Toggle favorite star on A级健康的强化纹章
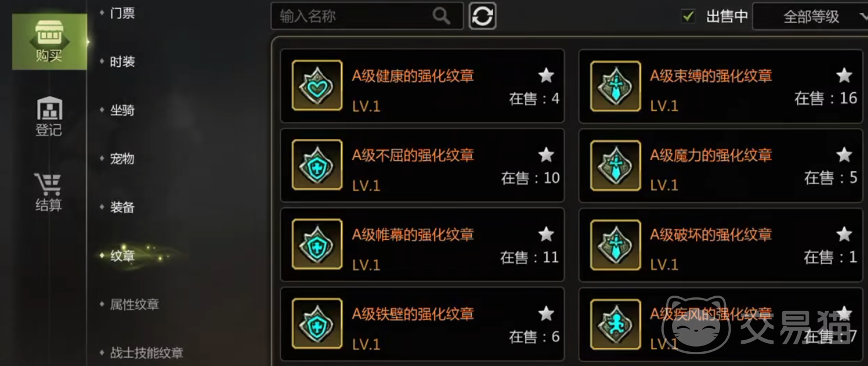 point(546,75)
